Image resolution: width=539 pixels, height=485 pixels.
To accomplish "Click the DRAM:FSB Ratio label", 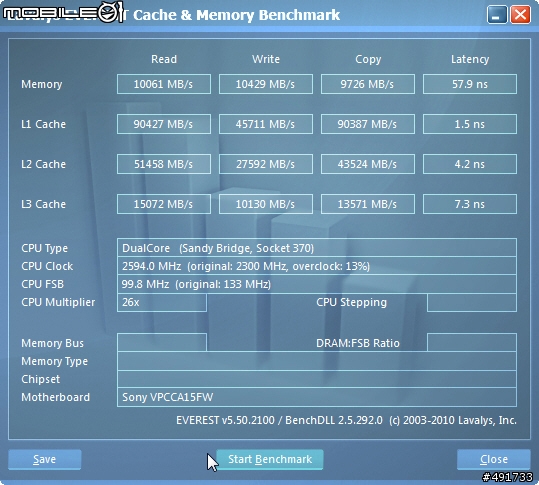I will pyautogui.click(x=358, y=343).
